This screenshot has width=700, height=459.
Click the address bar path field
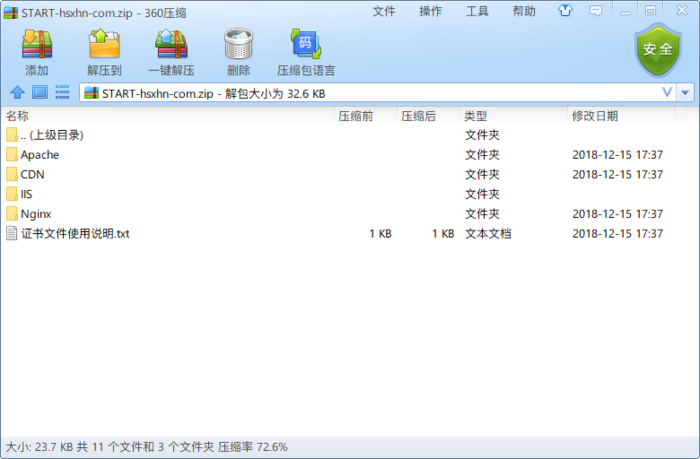coord(378,93)
